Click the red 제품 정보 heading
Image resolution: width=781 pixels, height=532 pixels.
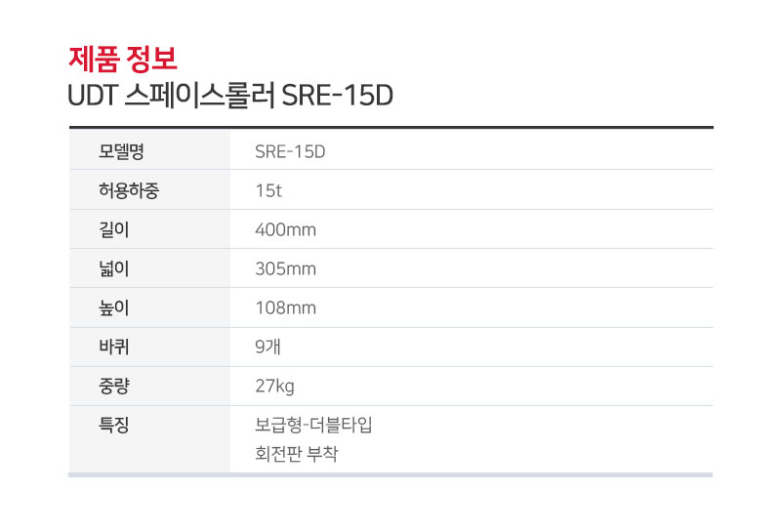[123, 59]
